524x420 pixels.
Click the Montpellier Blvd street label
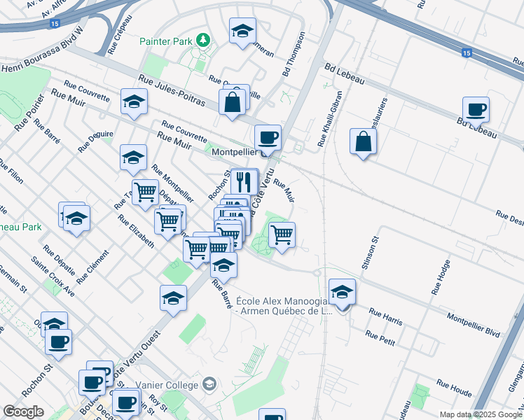(474, 325)
